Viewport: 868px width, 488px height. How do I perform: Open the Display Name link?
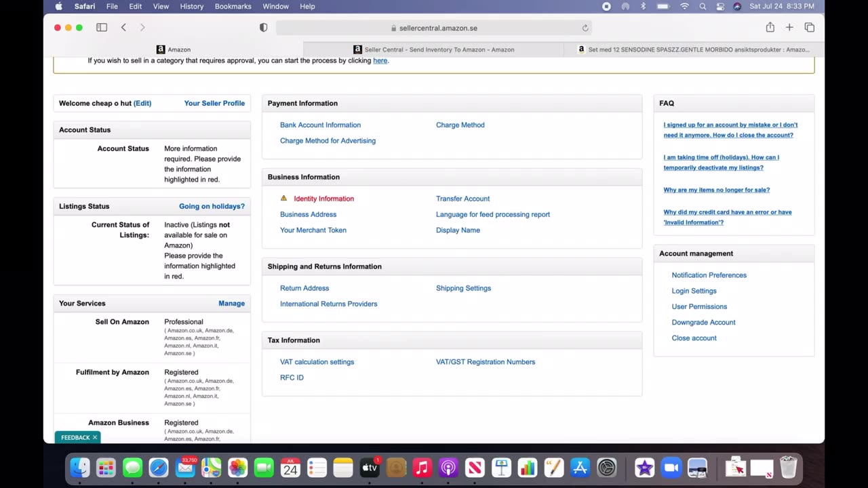[458, 230]
